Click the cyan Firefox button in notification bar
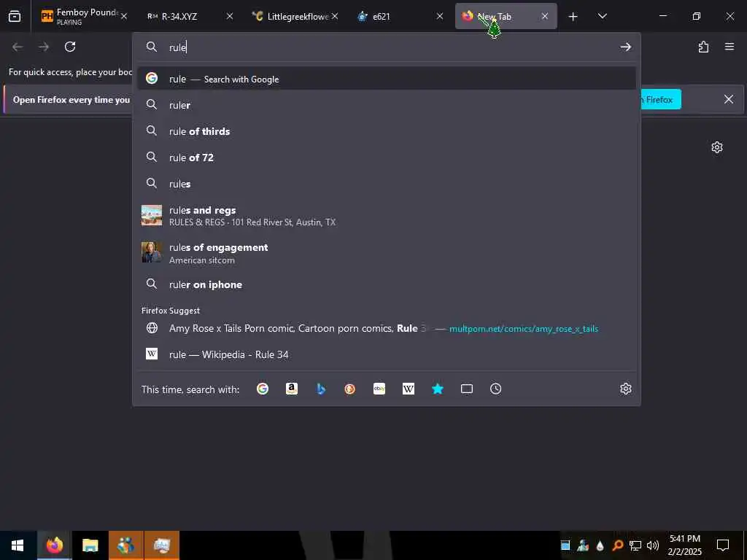This screenshot has height=560, width=747. point(661,99)
